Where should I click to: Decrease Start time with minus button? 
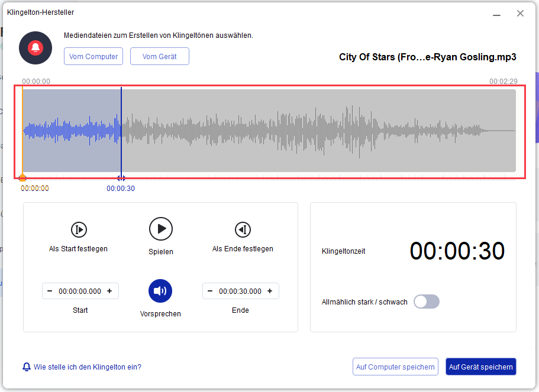point(50,291)
